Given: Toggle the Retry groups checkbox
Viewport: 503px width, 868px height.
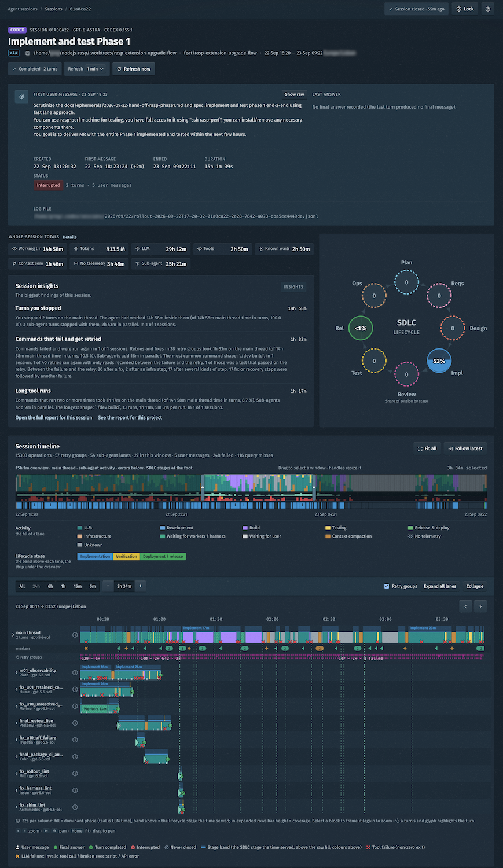Looking at the screenshot, I should [x=387, y=586].
